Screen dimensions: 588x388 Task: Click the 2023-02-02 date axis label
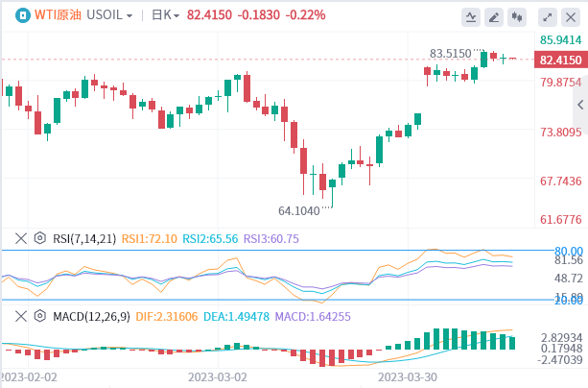29,377
